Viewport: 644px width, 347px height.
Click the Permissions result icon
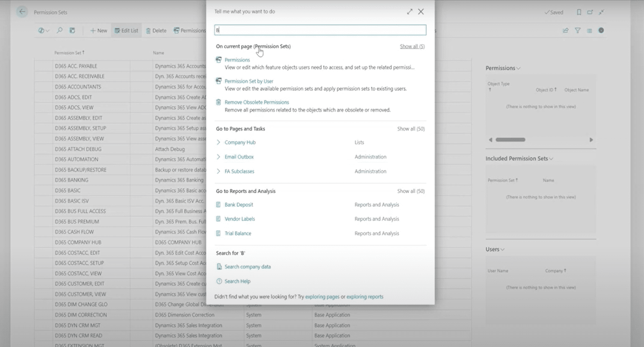219,60
